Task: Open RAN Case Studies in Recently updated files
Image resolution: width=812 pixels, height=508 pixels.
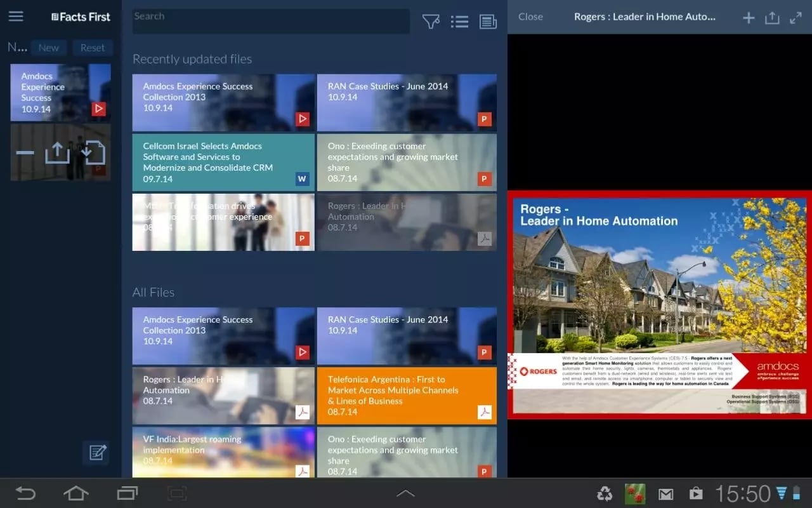Action: pos(407,103)
